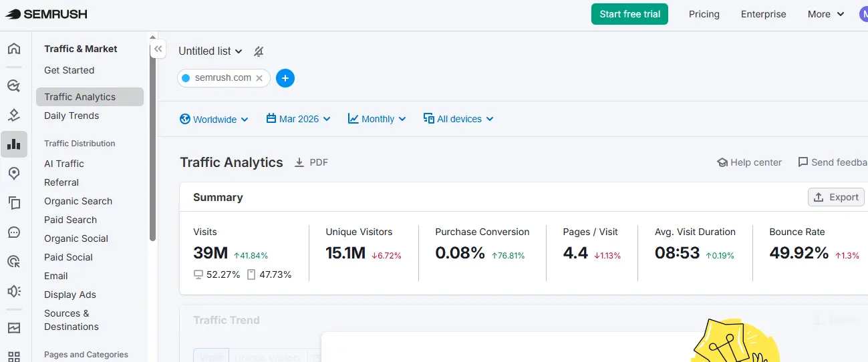Open the Help center link
868x362 pixels.
point(749,162)
